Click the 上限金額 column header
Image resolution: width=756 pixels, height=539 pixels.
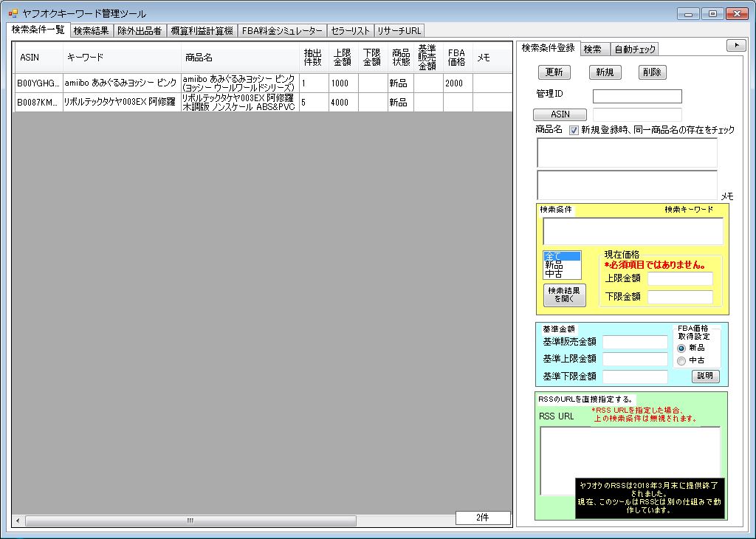[x=343, y=58]
